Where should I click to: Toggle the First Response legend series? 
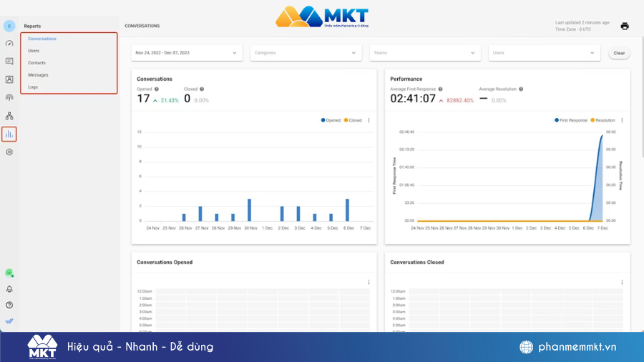[x=571, y=120]
